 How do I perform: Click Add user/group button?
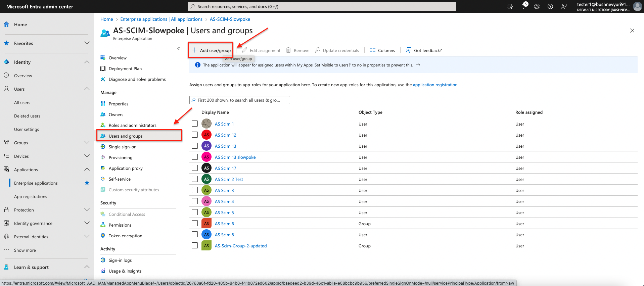[211, 50]
